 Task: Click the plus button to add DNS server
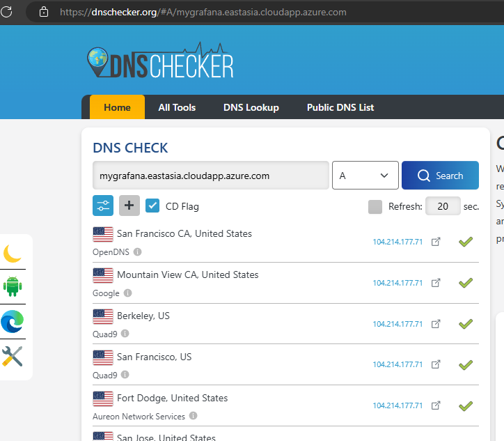tap(129, 206)
